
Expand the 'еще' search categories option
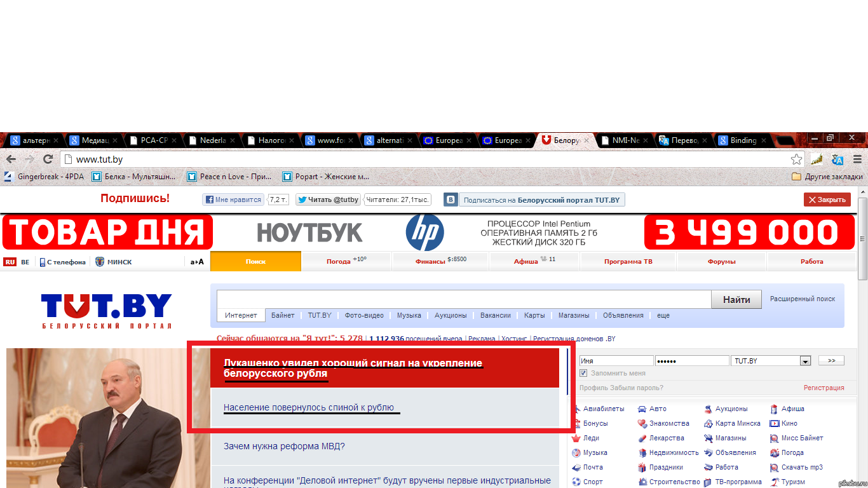click(663, 315)
